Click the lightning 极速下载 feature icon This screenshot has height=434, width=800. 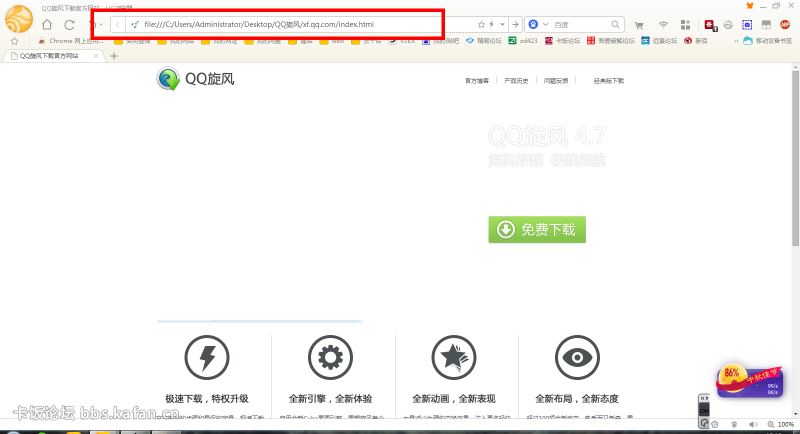(207, 358)
